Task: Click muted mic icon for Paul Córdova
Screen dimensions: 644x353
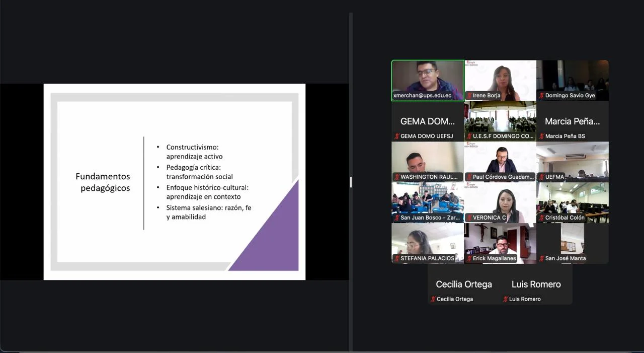Action: 469,177
